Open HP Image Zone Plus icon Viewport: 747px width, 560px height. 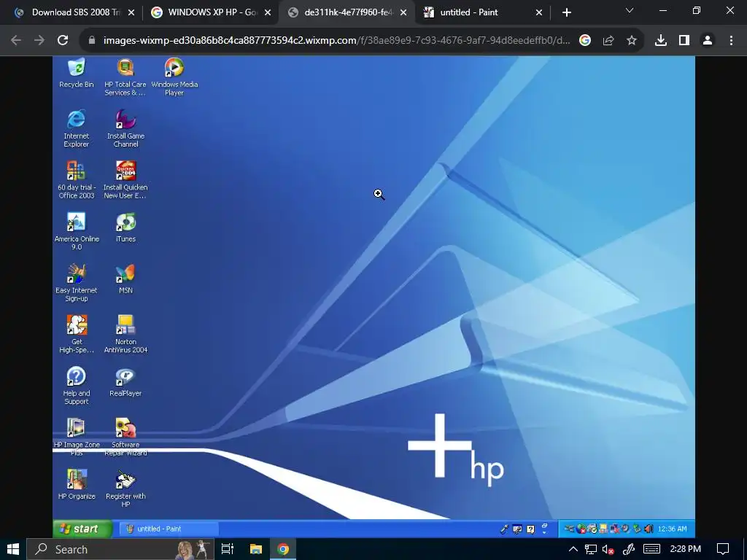(76, 437)
